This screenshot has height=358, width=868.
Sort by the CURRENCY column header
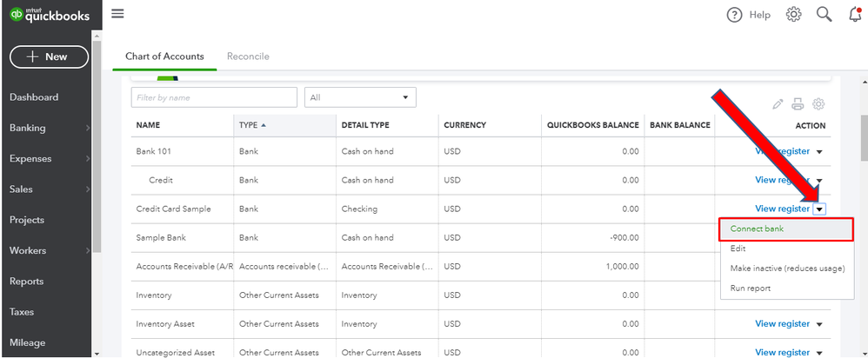click(465, 125)
